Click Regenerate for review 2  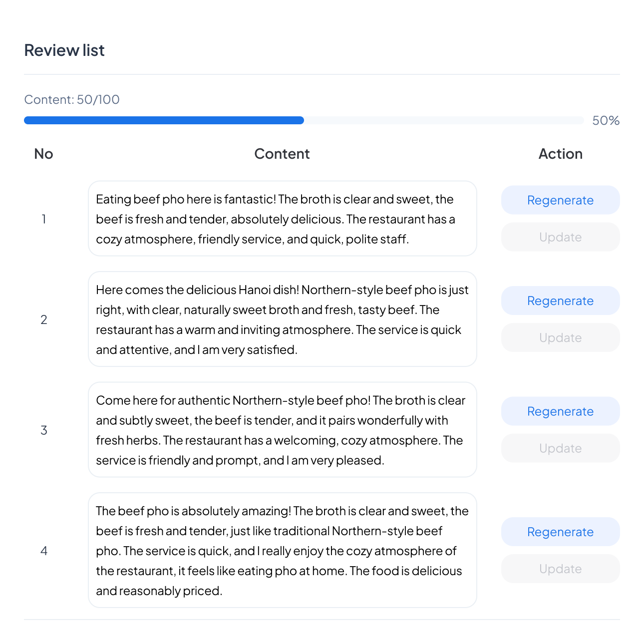pos(560,301)
